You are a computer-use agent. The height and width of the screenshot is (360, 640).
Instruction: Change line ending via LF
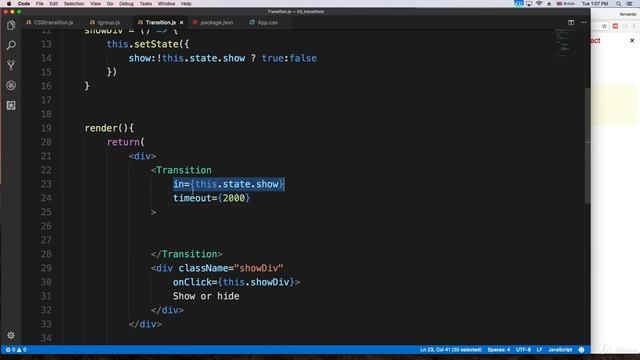click(539, 350)
